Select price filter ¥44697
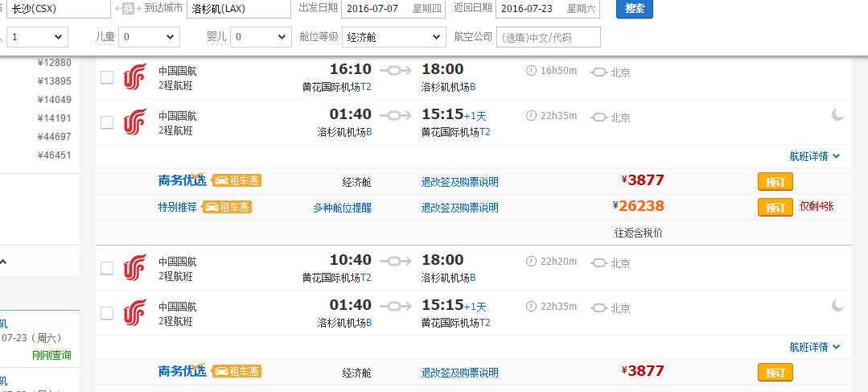Viewport: 868px width, 392px height. coord(54,136)
